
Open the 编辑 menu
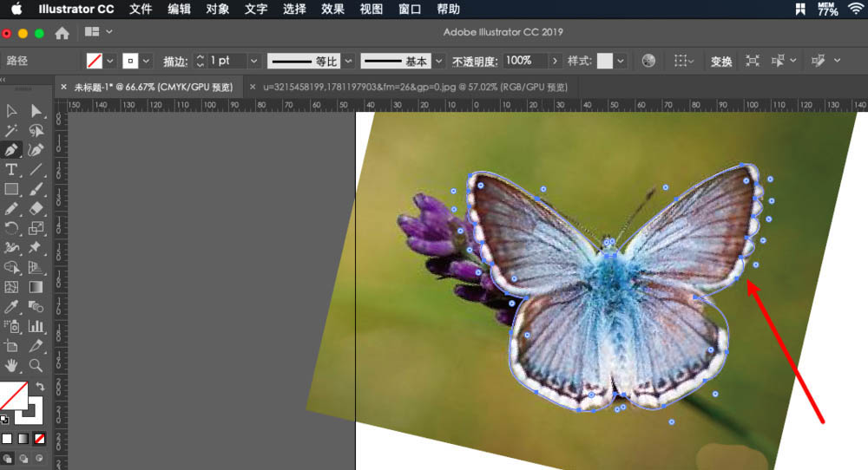click(x=180, y=10)
